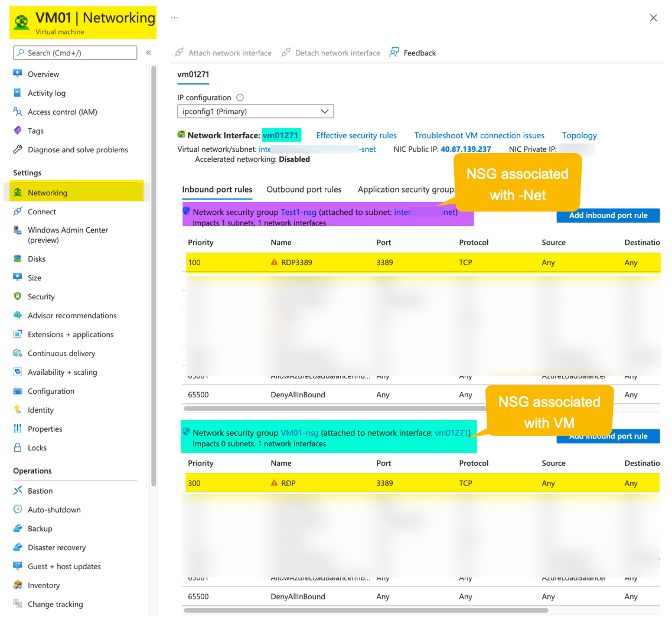Screen dimensions: 672x620
Task: Select the priority 300 RDP rule
Action: click(x=423, y=483)
